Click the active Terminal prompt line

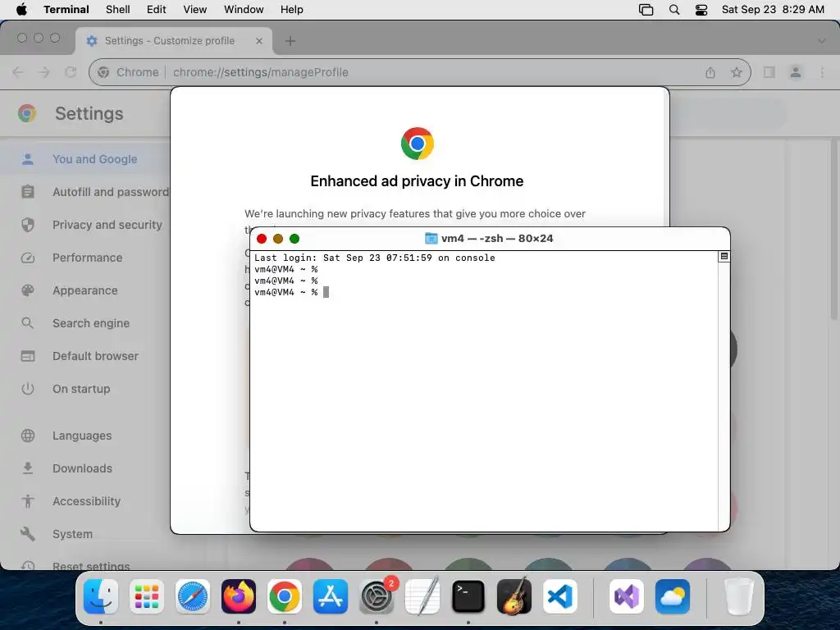(x=292, y=293)
